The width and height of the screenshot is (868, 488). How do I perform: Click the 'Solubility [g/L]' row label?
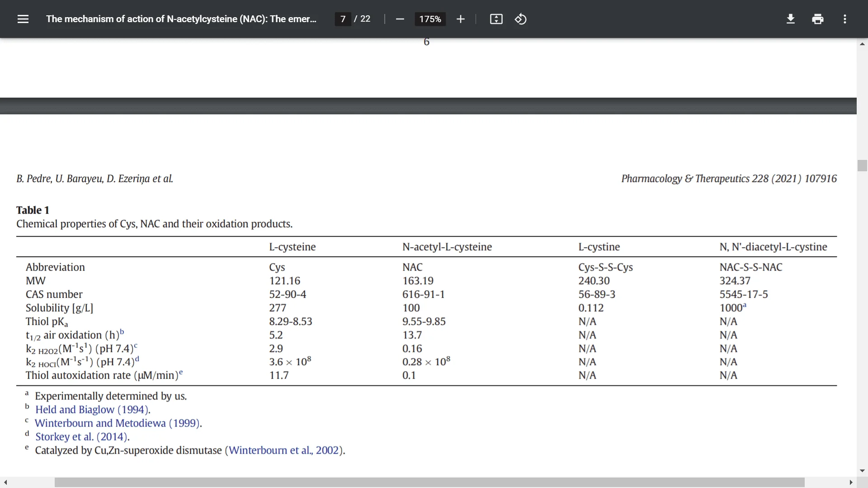coord(59,308)
